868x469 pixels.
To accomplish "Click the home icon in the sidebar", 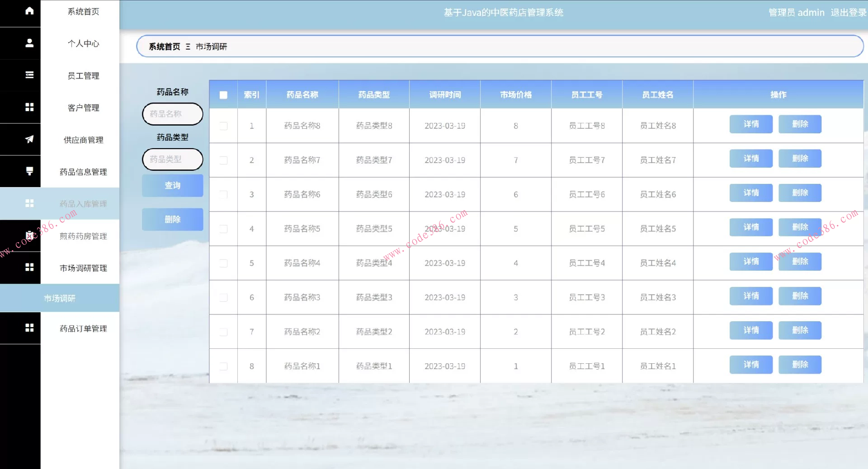I will pos(29,11).
